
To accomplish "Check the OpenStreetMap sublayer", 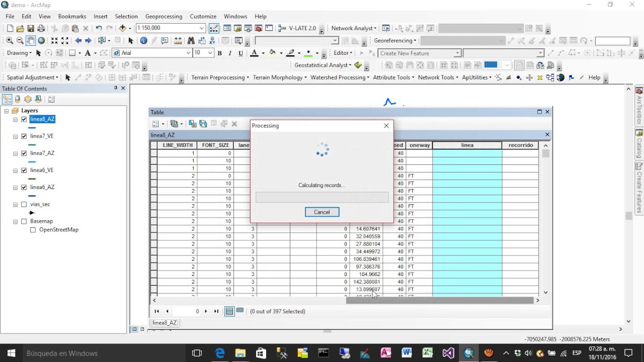I will pyautogui.click(x=33, y=230).
